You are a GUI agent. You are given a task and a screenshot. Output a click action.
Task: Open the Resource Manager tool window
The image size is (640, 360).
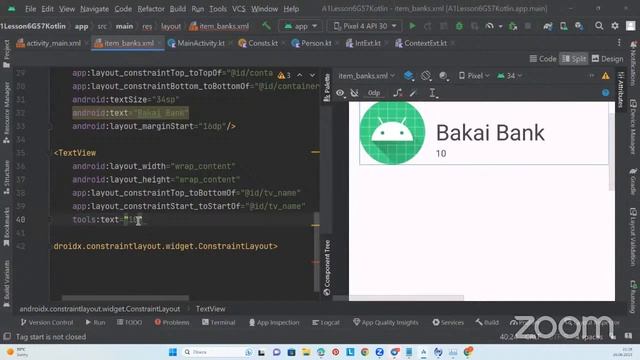[7, 112]
